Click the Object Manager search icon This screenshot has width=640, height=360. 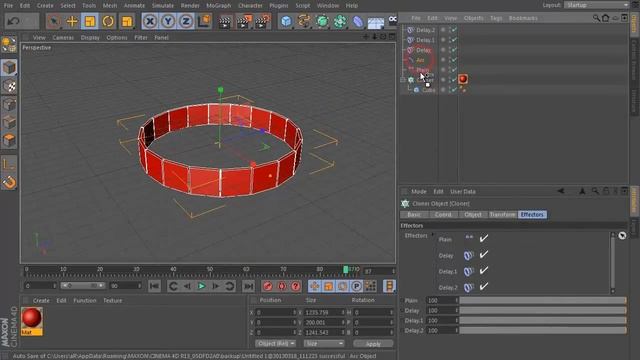click(596, 18)
